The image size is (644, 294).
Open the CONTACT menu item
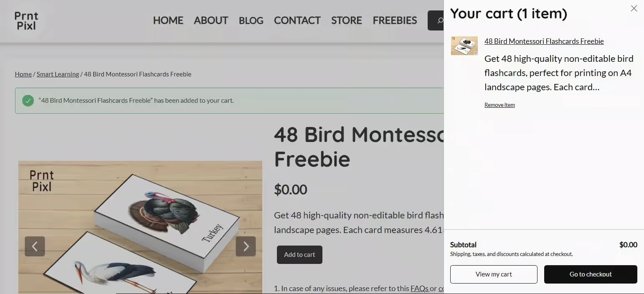pyautogui.click(x=297, y=20)
